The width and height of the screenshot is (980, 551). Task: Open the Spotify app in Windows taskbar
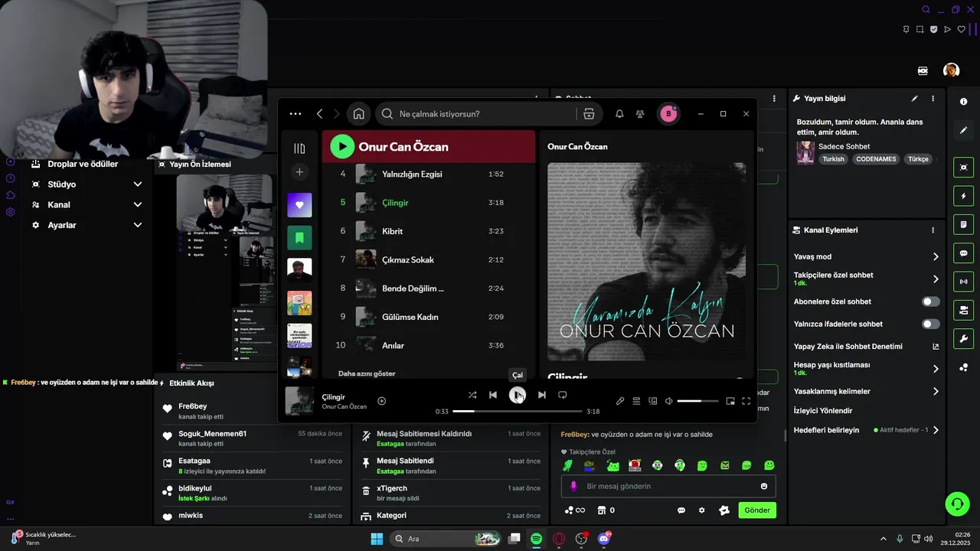(537, 539)
